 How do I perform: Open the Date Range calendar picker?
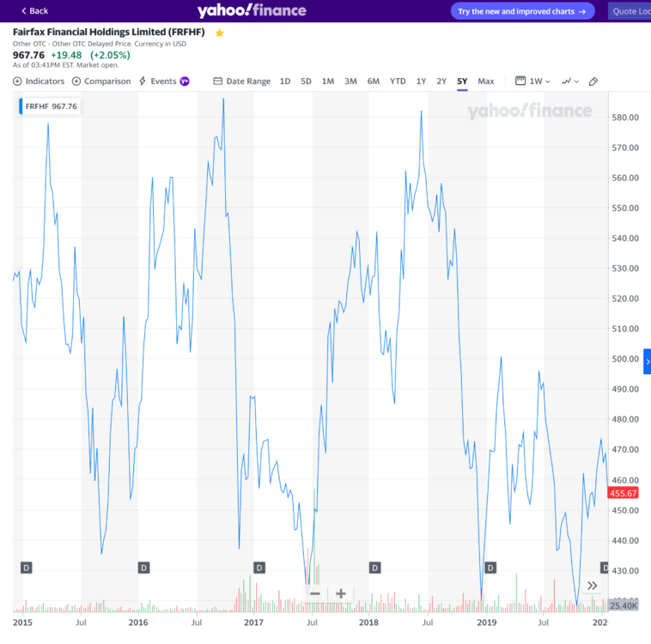coord(241,82)
